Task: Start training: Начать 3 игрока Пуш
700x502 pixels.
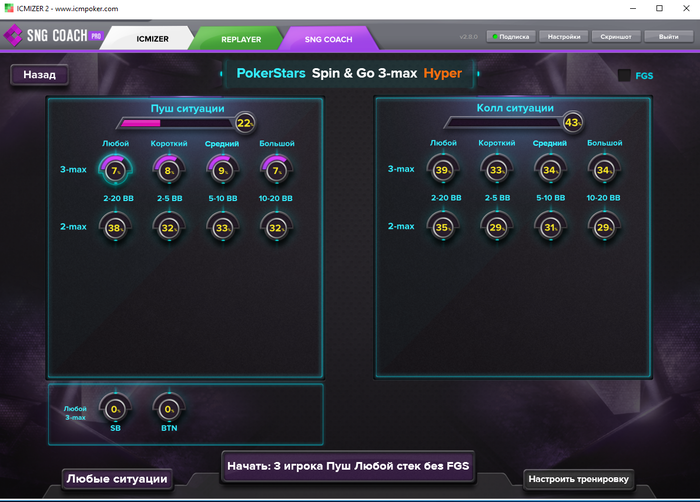Action: (348, 466)
